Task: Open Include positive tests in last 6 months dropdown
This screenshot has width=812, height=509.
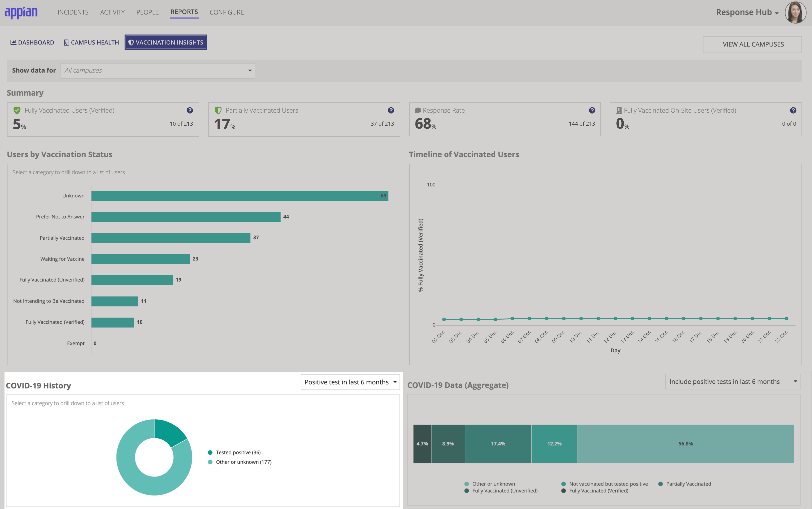Action: click(x=733, y=382)
